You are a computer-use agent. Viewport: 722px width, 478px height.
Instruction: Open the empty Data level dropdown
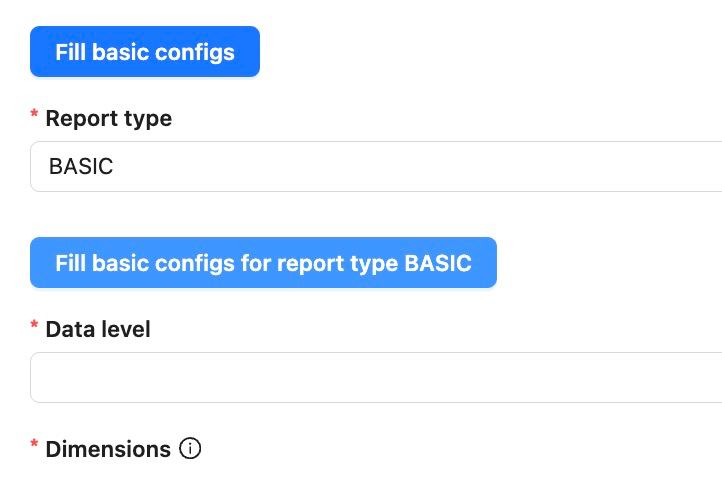pos(376,378)
